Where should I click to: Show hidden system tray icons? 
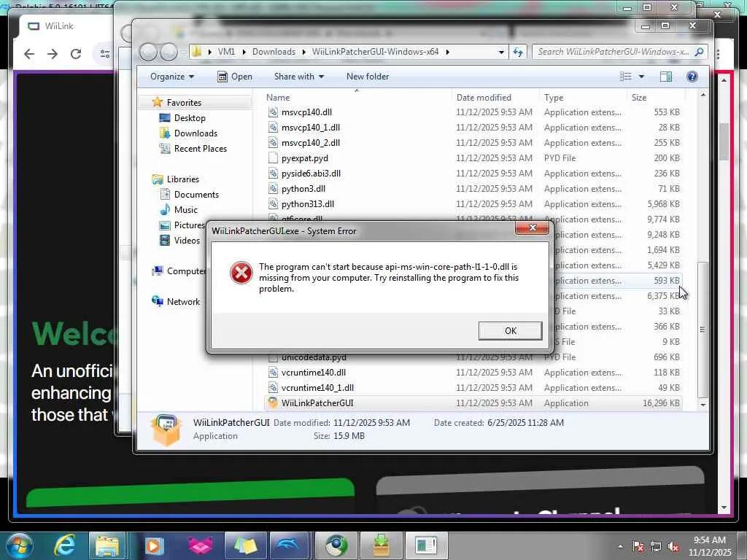620,546
